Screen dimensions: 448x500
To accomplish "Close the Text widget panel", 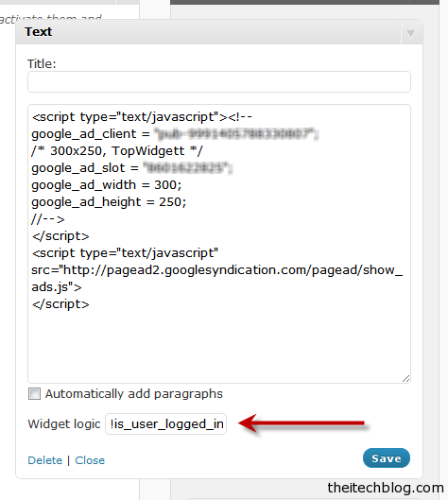I will pos(90,460).
